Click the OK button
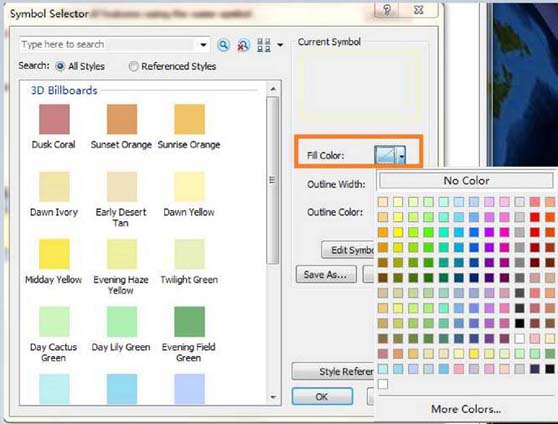Viewport: 558px width, 424px height. point(322,397)
